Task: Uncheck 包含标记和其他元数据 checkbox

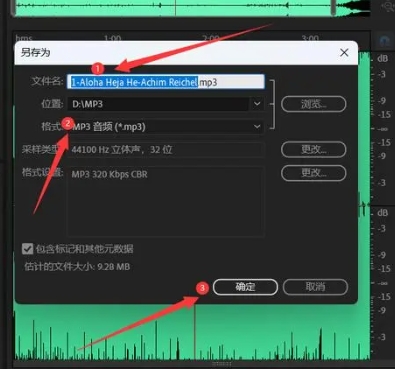Action: (27, 249)
